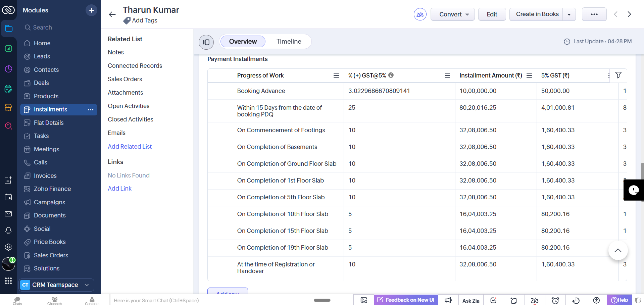Open the reminders alarm clock icon
Viewport: 644px width, 305px height.
(x=555, y=300)
